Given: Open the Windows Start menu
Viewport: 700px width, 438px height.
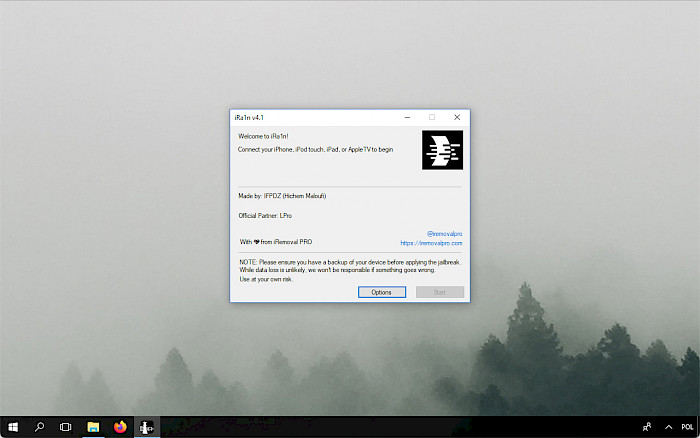Looking at the screenshot, I should [13, 427].
